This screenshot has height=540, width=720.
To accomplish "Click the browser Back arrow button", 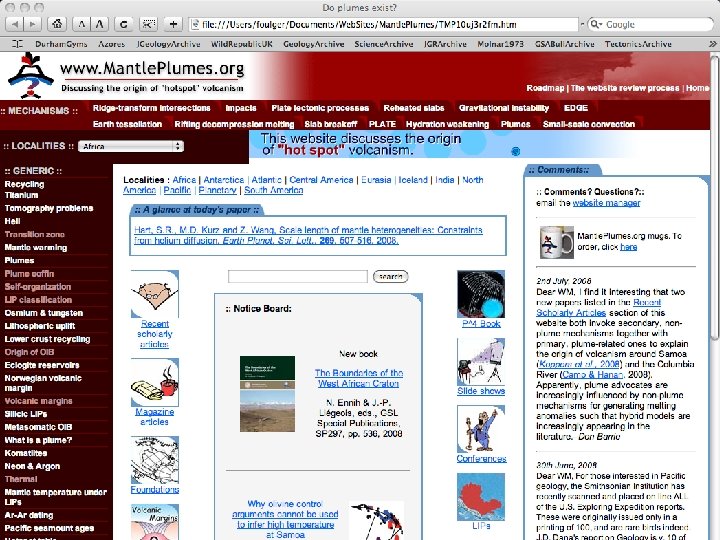I will coord(15,24).
